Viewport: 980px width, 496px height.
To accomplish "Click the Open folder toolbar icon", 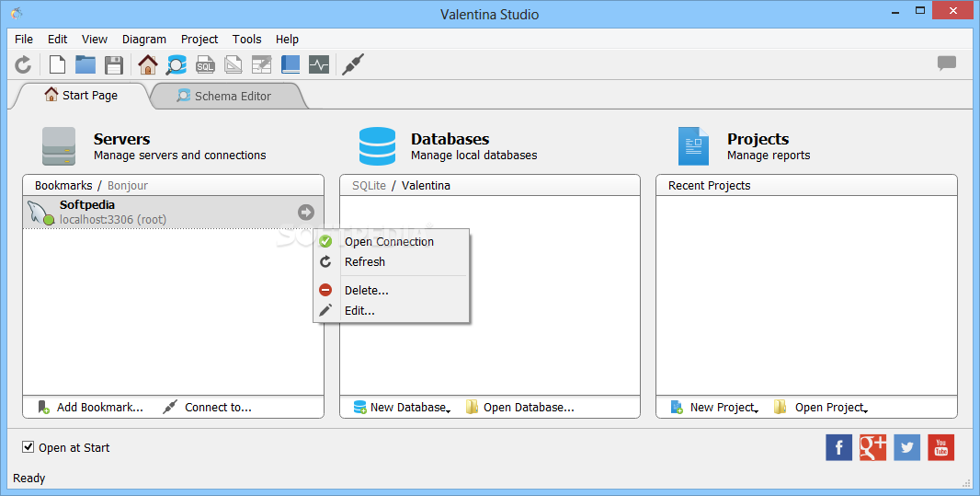I will pyautogui.click(x=85, y=64).
